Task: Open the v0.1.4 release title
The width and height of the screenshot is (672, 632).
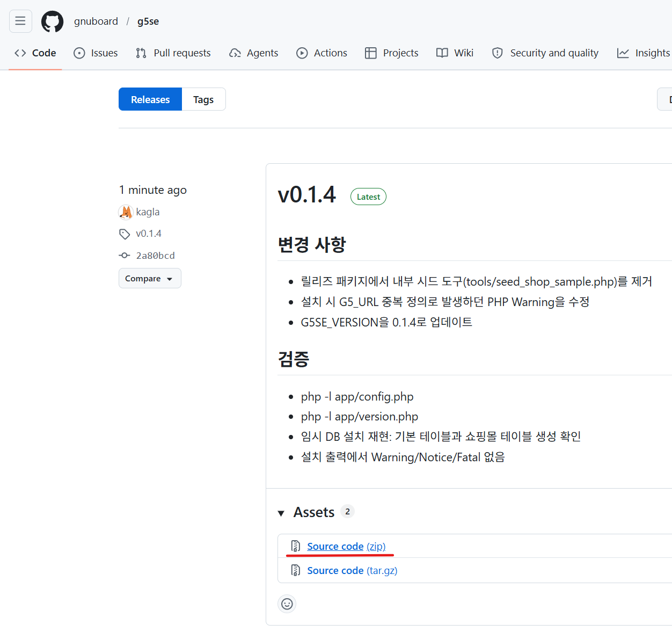Action: 306,194
